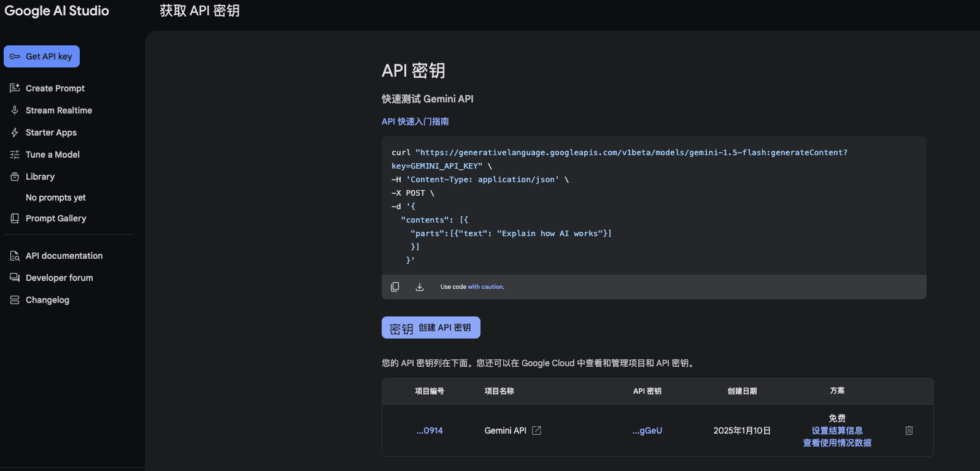Screen dimensions: 980x471
Task: Click the Create Prompt icon
Action: point(15,88)
